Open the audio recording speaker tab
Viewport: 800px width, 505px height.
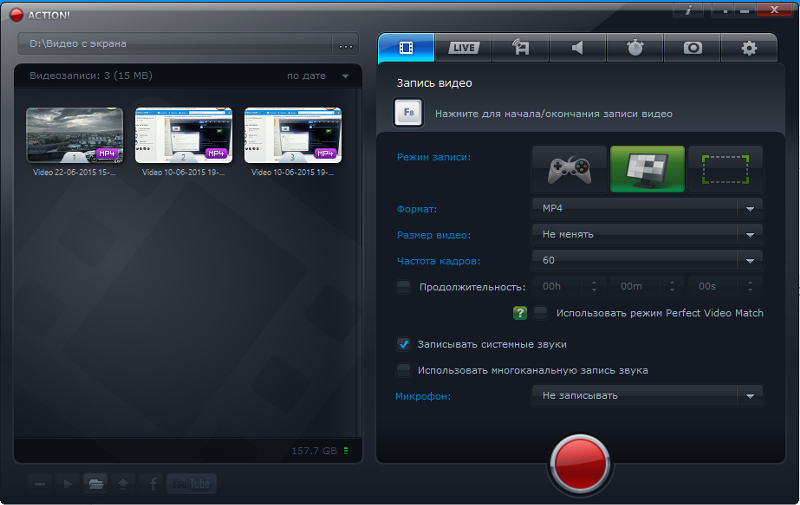tap(578, 48)
